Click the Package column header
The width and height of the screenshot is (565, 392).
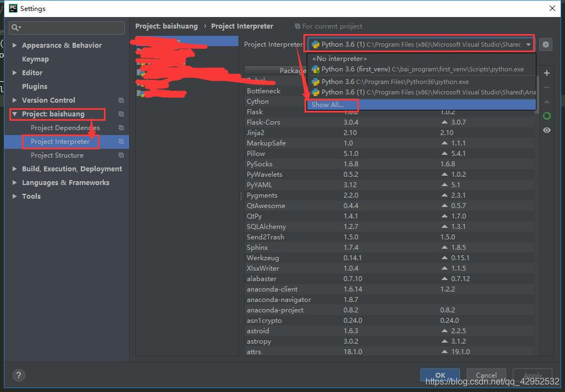[x=293, y=71]
